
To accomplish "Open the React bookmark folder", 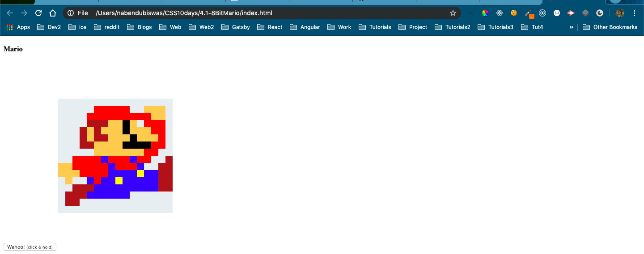I will 270,27.
